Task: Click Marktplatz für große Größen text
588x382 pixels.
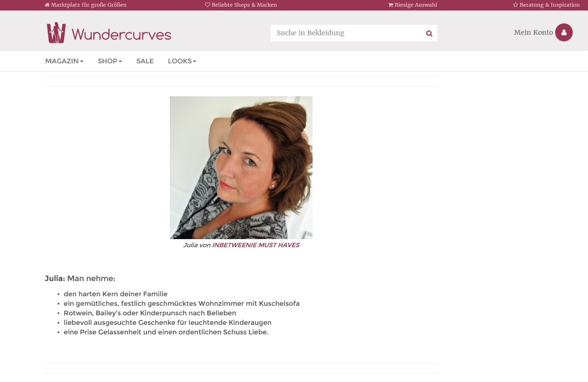Action: [89, 5]
